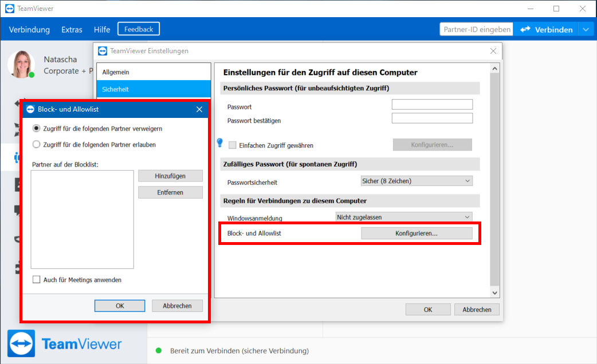
Task: Expand the Windowsanmeldung dropdown
Action: click(403, 217)
